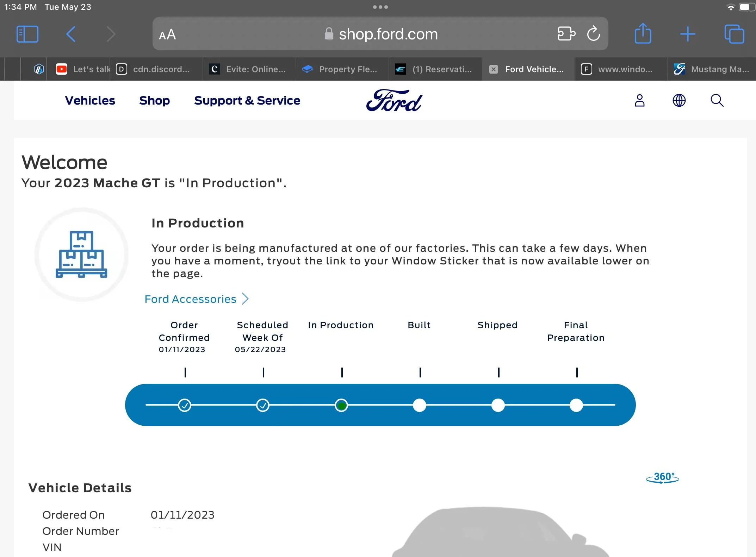Select the Scheduled Week Of checkmark step
756x557 pixels.
pyautogui.click(x=263, y=405)
